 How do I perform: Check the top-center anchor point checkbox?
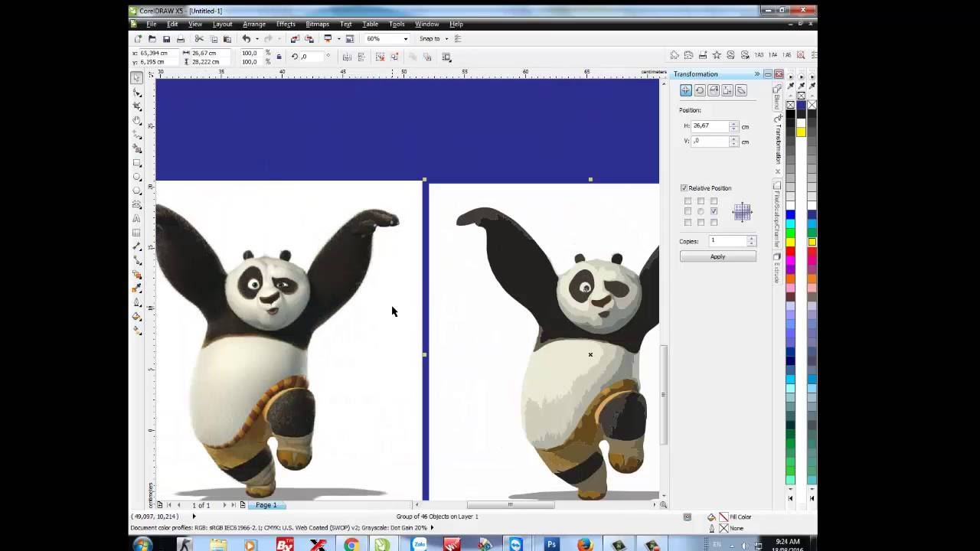click(701, 201)
